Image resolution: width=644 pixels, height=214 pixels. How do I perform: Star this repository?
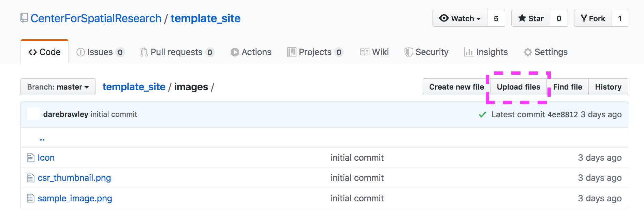tap(531, 18)
